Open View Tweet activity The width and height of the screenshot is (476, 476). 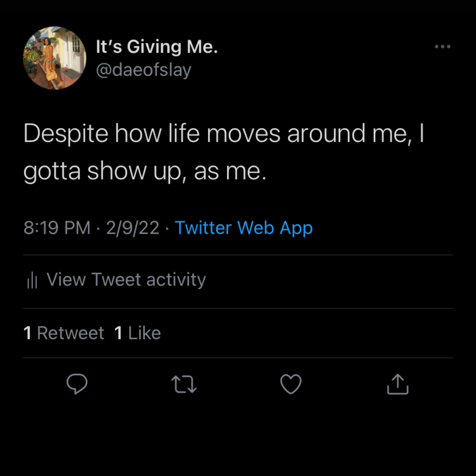pyautogui.click(x=116, y=280)
